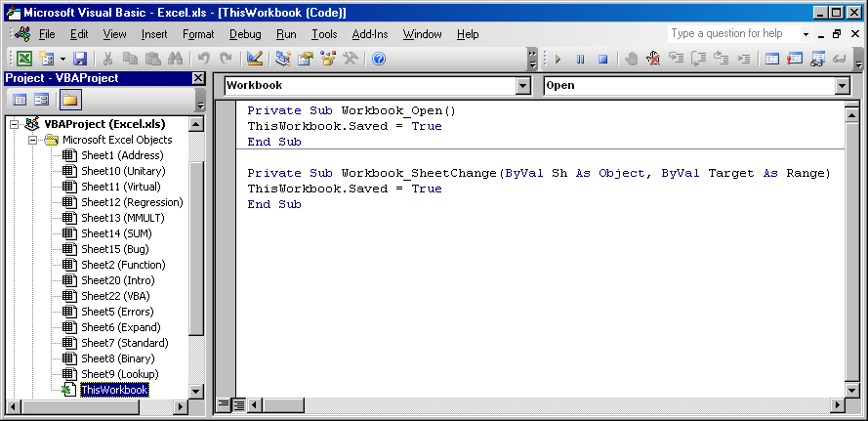The width and height of the screenshot is (868, 421).
Task: Click Workbook_SheetChange in the code
Action: click(x=419, y=174)
